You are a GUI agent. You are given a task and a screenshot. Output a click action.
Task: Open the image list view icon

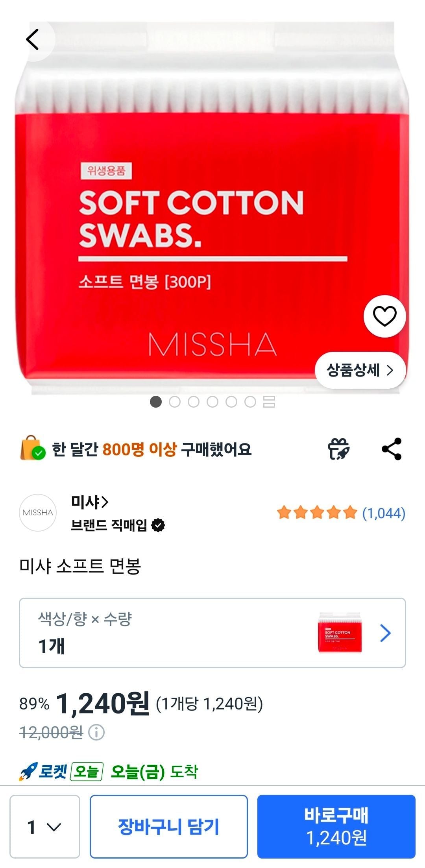pos(269,402)
